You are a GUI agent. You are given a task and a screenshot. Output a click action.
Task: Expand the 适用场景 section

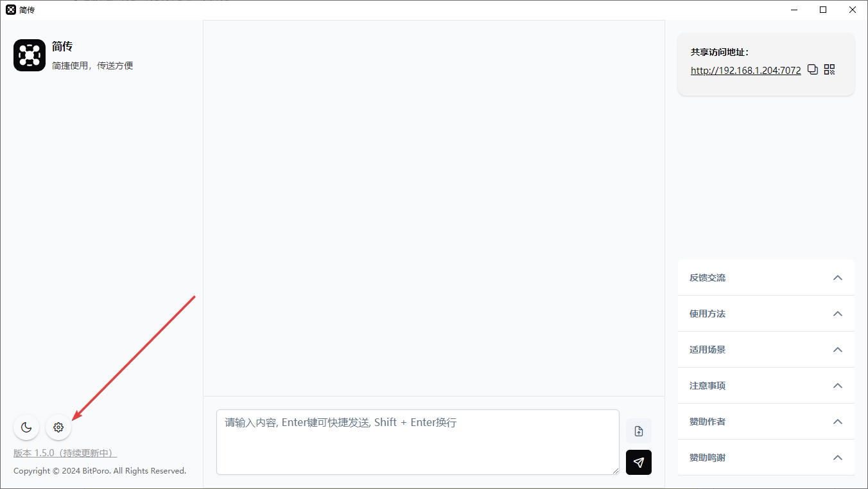coord(766,350)
